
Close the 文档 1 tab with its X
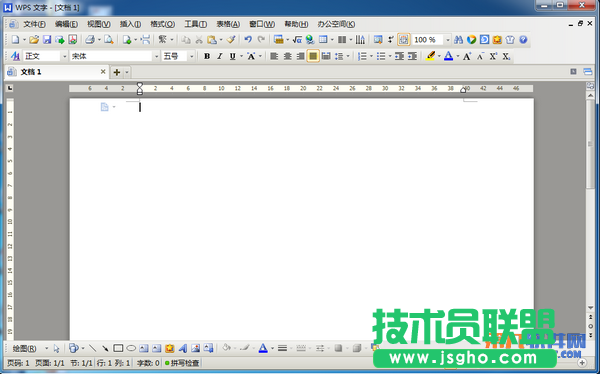(x=103, y=72)
